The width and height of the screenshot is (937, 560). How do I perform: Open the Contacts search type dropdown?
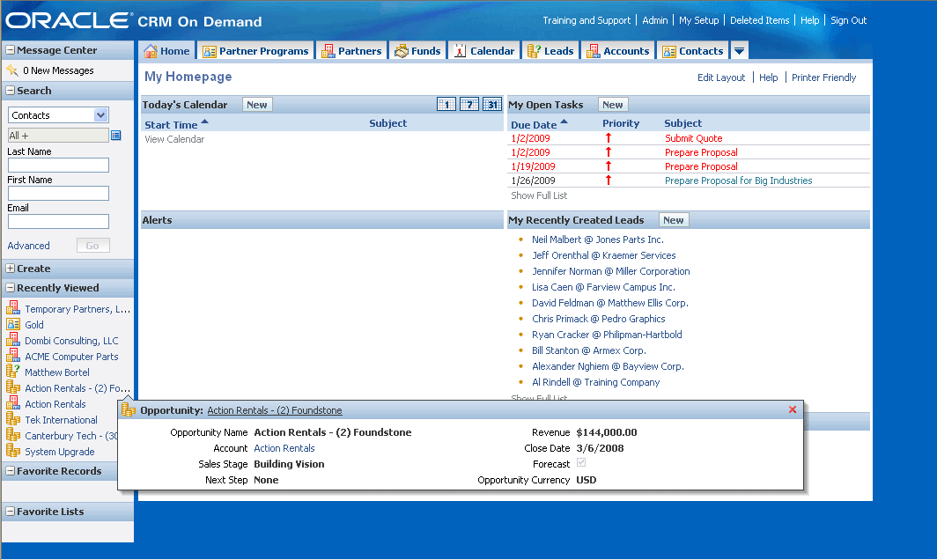click(100, 115)
